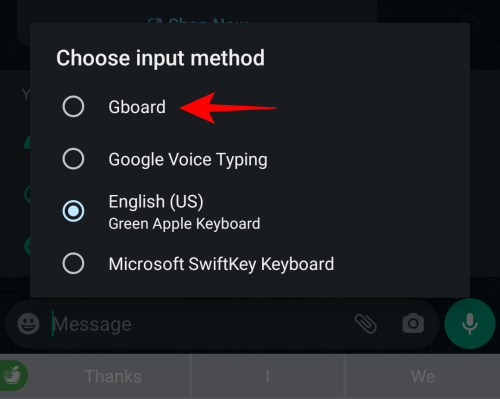Select the Gboard radio button
500x399 pixels.
pos(73,107)
